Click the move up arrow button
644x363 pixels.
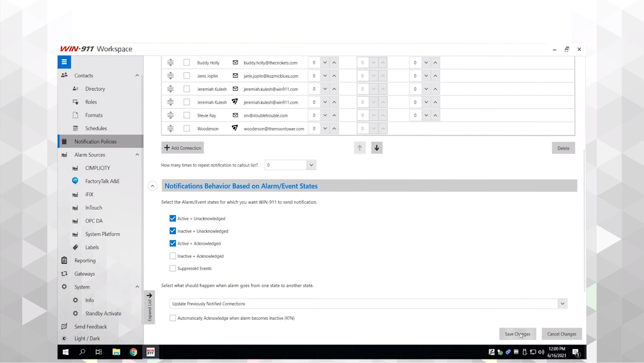click(x=360, y=148)
